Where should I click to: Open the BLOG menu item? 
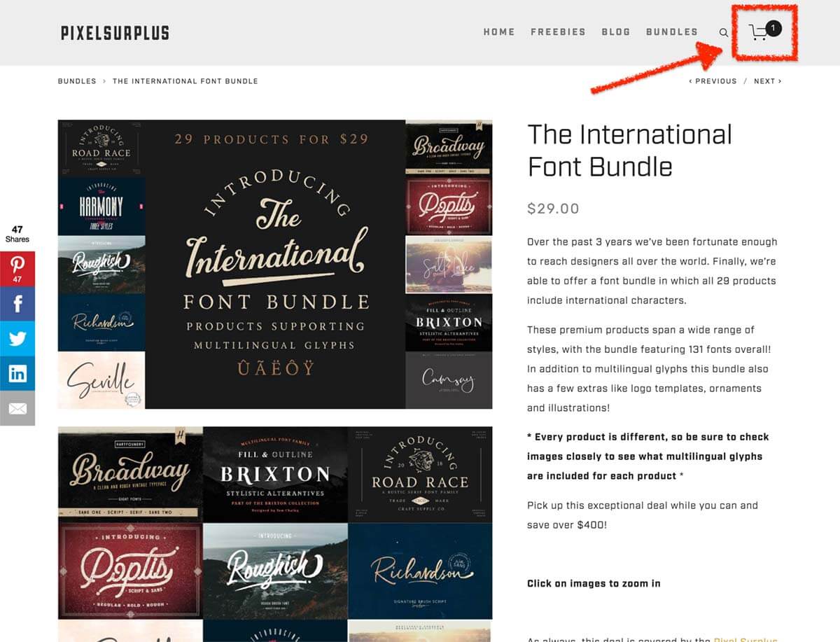[616, 32]
